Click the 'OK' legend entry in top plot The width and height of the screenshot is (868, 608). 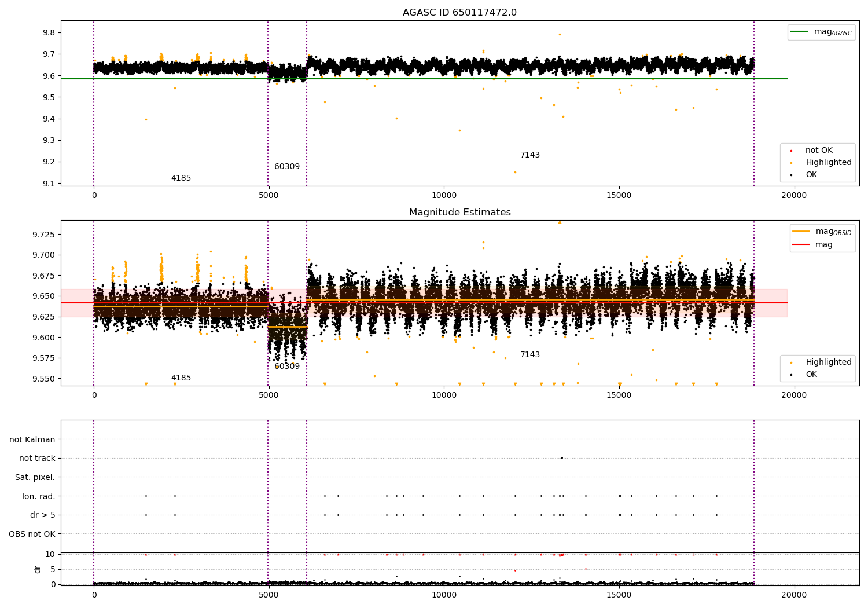click(x=811, y=175)
